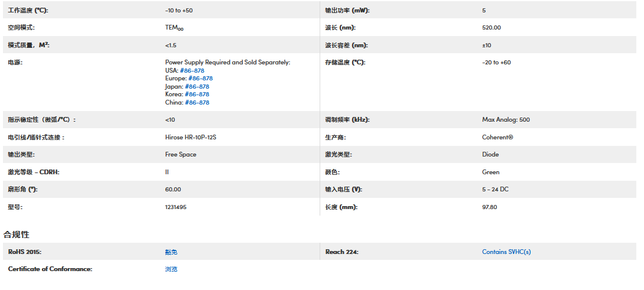Image resolution: width=644 pixels, height=290 pixels.
Task: Click the RoHS 2015 豁免 link
Action: [x=171, y=252]
